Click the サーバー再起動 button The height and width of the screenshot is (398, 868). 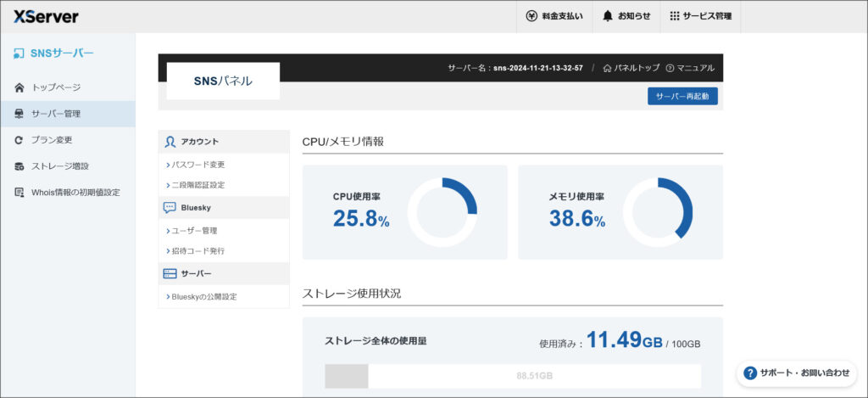(682, 96)
